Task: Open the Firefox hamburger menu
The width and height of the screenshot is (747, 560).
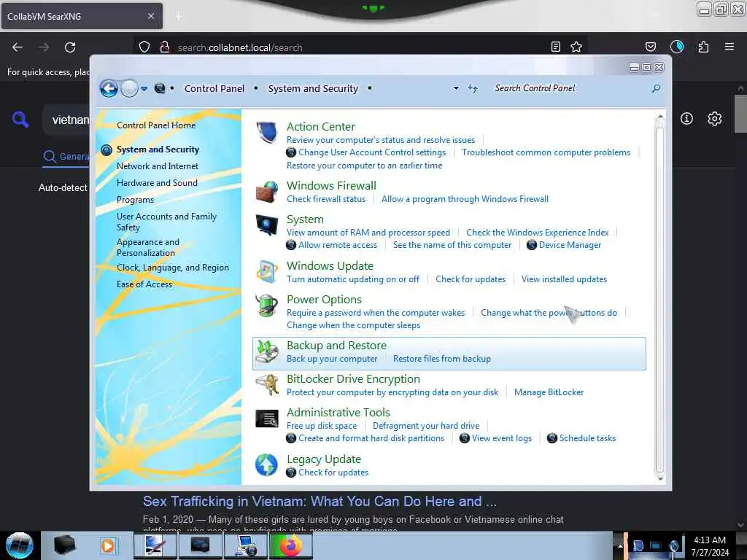Action: click(729, 47)
